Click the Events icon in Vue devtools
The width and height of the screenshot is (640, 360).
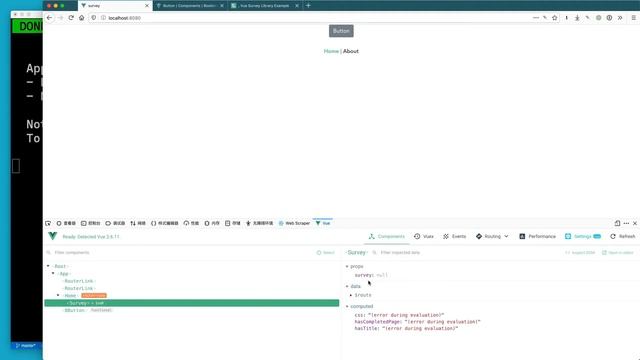coord(446,236)
